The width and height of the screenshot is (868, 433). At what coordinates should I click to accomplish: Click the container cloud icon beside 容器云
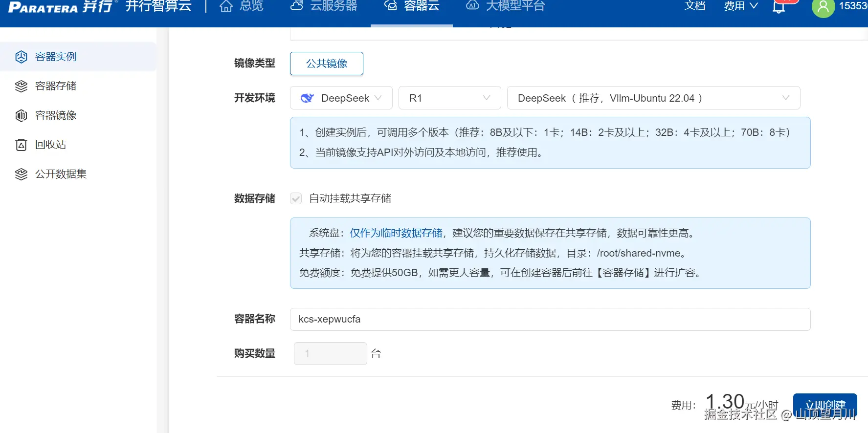click(390, 6)
